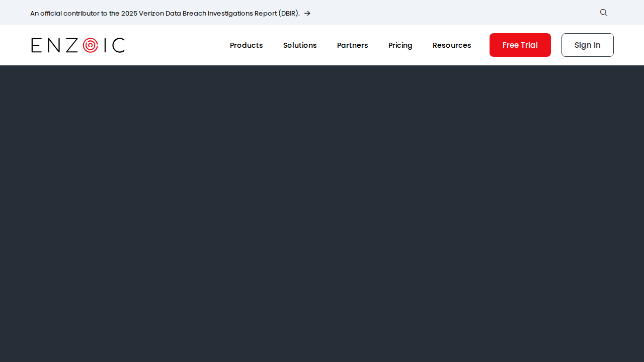Open the Products dropdown
Screen dimensions: 644x362
click(x=246, y=45)
